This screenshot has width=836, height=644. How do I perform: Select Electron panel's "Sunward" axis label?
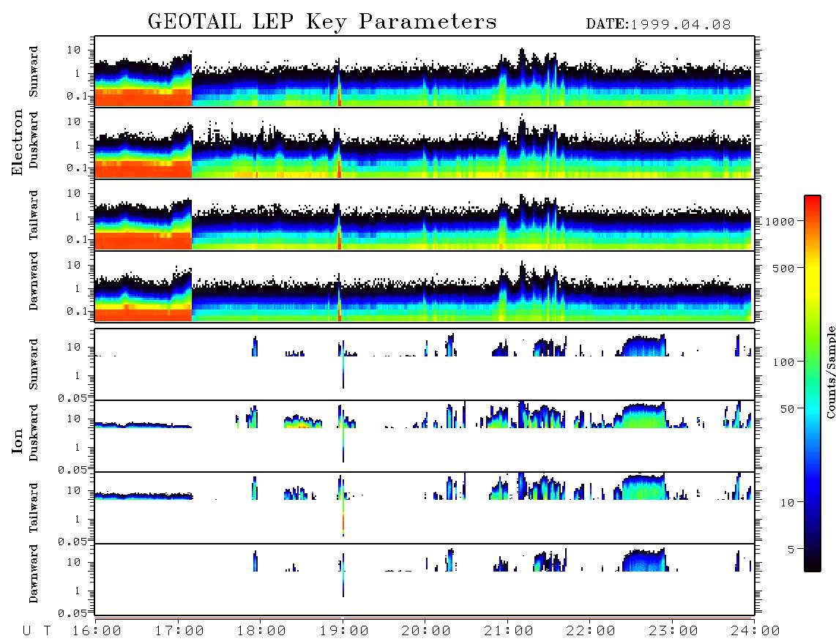point(34,72)
